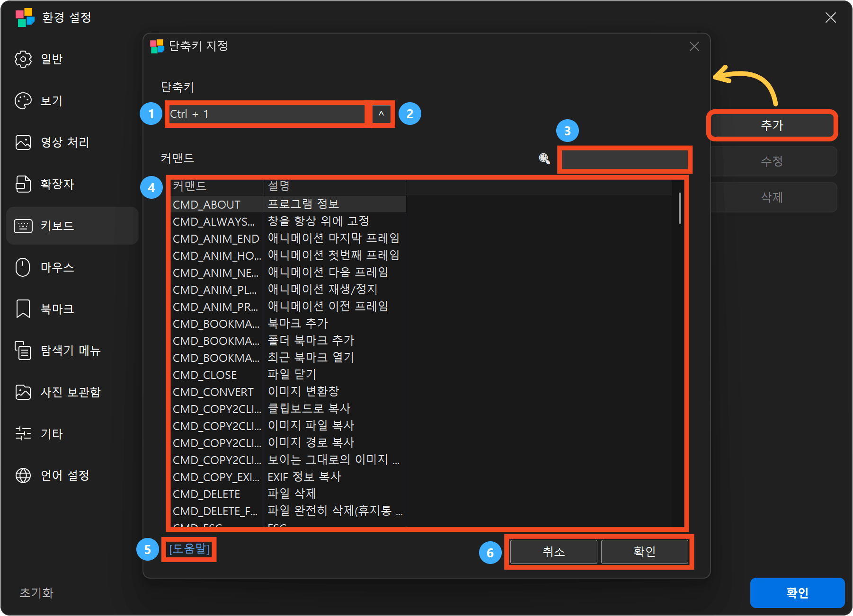This screenshot has width=853, height=616.
Task: Select the 키보드 keyboard icon
Action: (23, 226)
